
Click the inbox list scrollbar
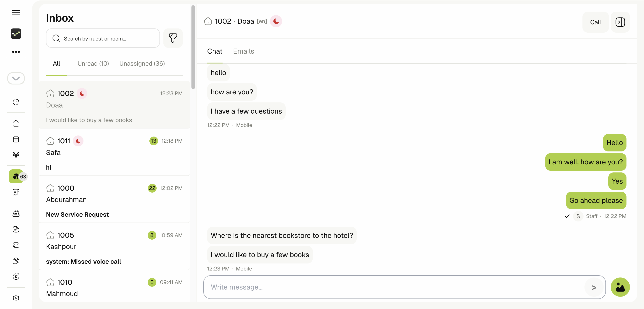pos(193,47)
